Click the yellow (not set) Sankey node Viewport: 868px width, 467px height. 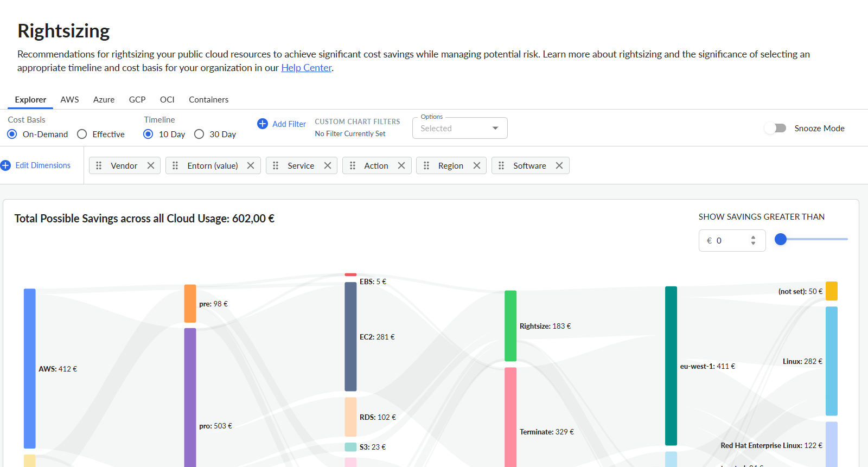click(832, 291)
